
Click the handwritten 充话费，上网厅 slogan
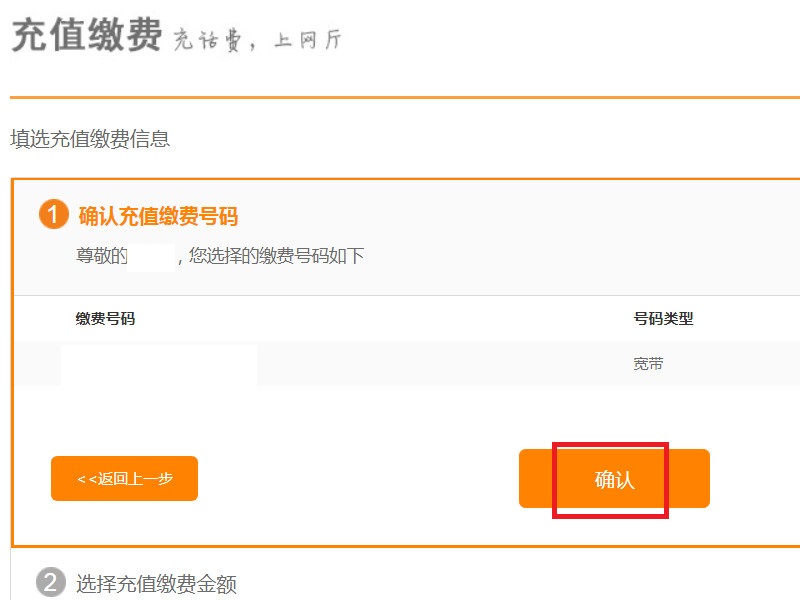coord(257,40)
